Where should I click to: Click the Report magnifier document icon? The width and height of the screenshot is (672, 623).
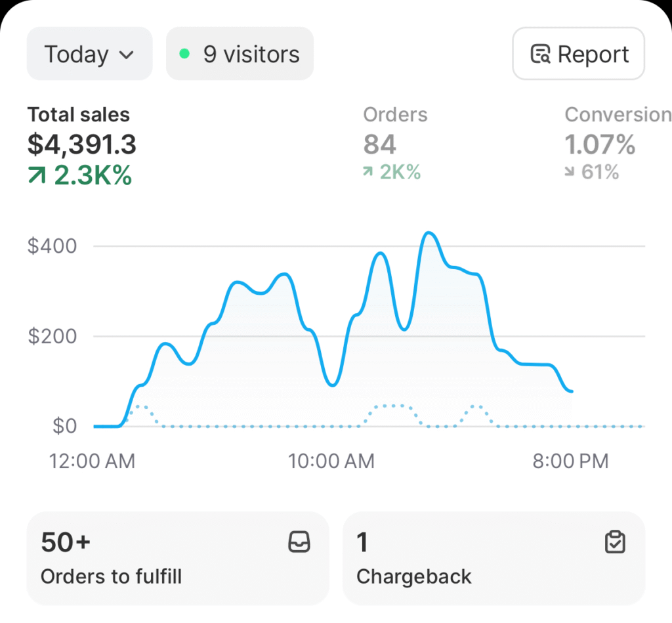pos(541,54)
